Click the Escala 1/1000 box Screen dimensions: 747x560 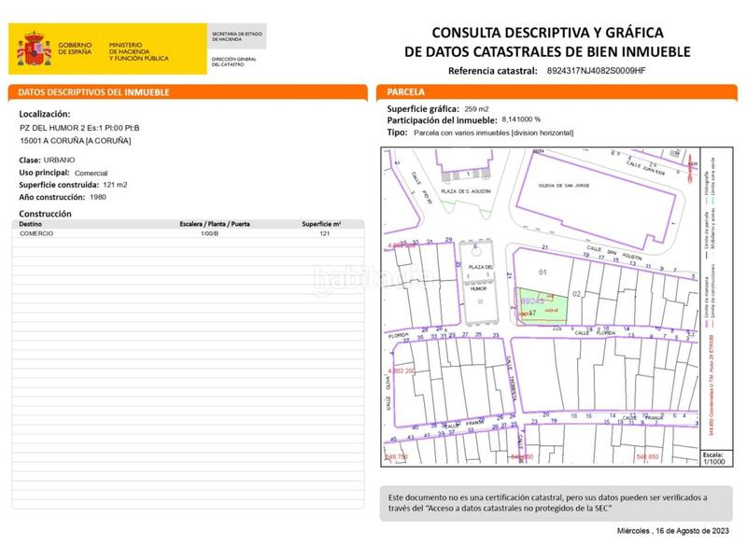[x=712, y=456]
